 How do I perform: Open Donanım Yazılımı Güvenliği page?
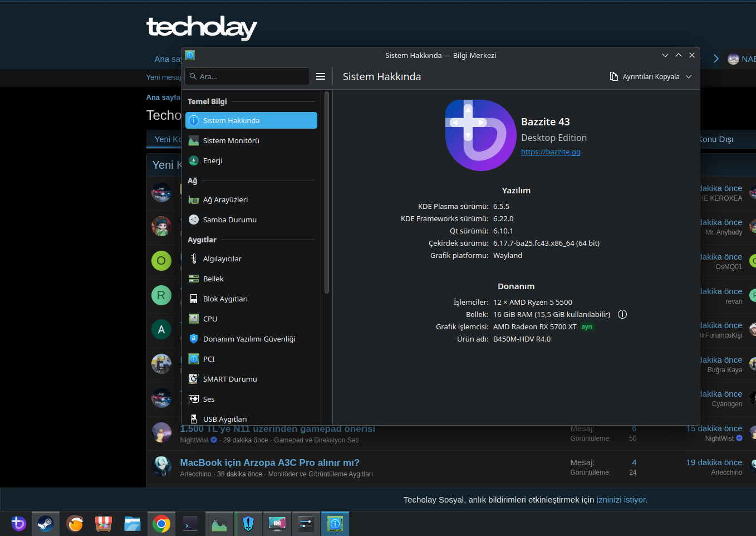[x=252, y=339]
